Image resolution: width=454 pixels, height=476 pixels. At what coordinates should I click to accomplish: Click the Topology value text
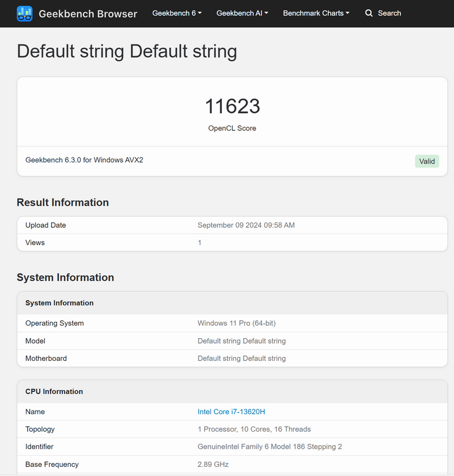pos(254,429)
